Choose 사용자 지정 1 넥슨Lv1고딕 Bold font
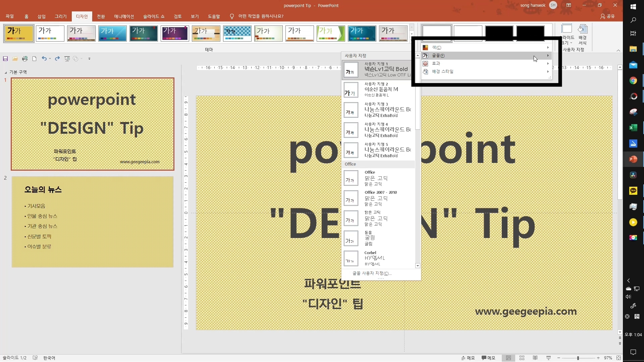The height and width of the screenshot is (362, 644). click(378, 69)
